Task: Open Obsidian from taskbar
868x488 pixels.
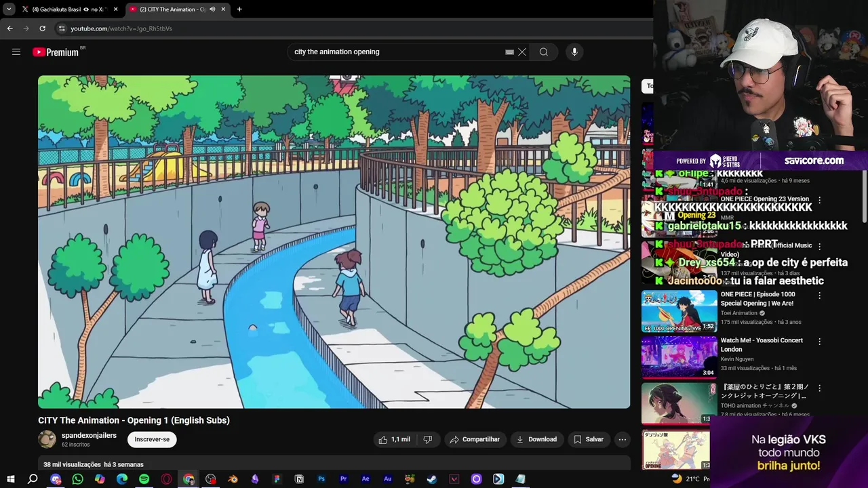Action: tap(255, 479)
